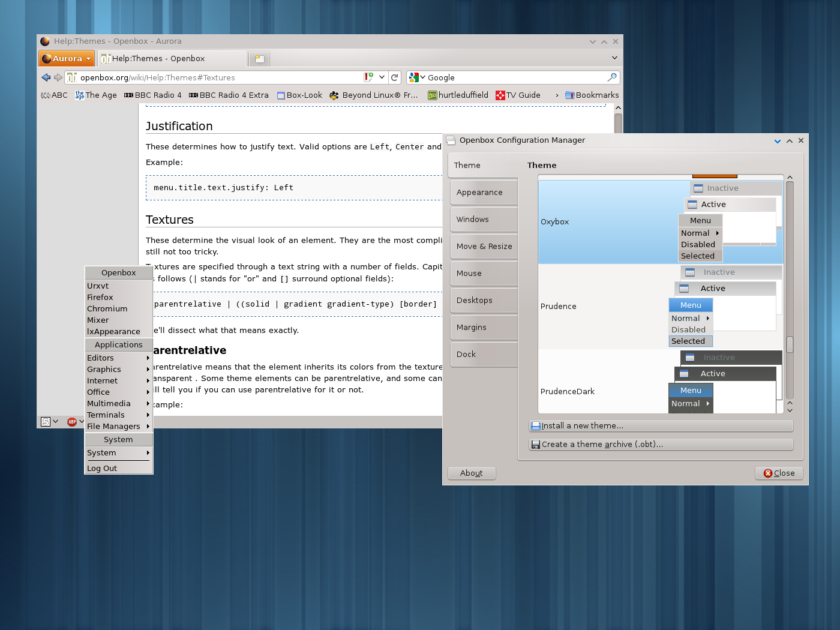Open the Aurora application menu dropdown
The image size is (840, 630).
tap(67, 58)
